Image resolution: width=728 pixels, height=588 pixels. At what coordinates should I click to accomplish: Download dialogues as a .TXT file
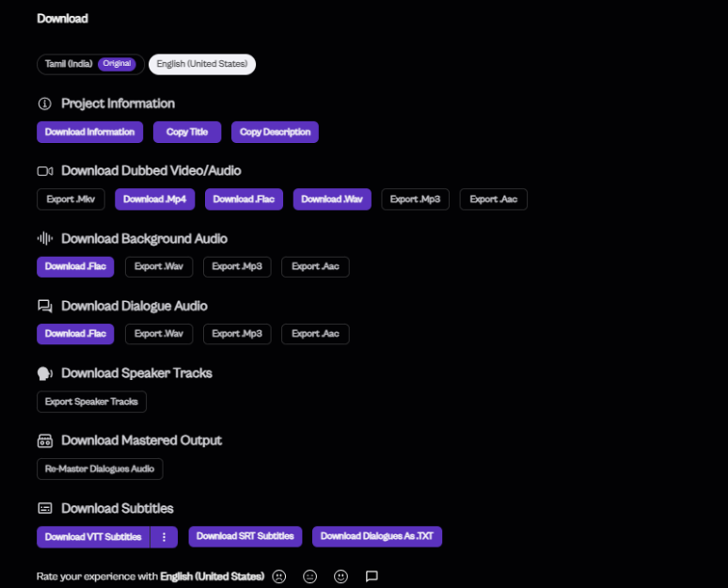[x=377, y=536]
